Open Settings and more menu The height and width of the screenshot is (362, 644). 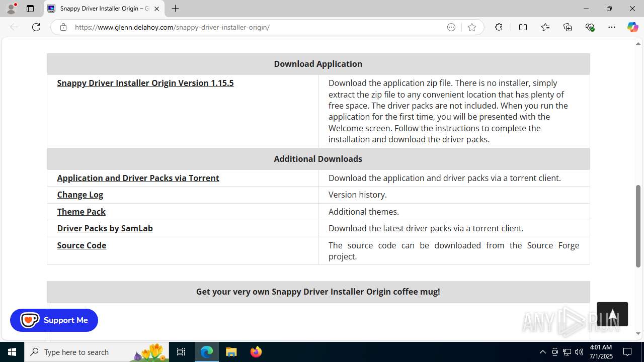[612, 27]
